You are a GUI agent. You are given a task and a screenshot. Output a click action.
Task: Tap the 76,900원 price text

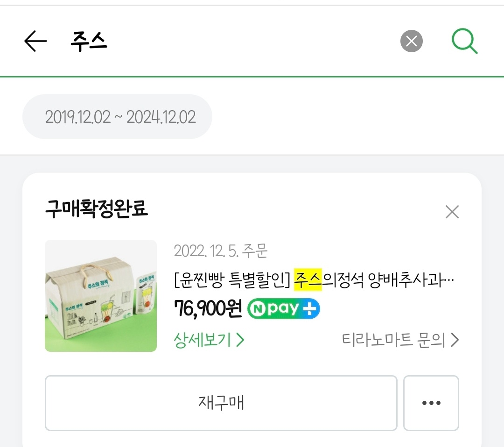pyautogui.click(x=208, y=308)
